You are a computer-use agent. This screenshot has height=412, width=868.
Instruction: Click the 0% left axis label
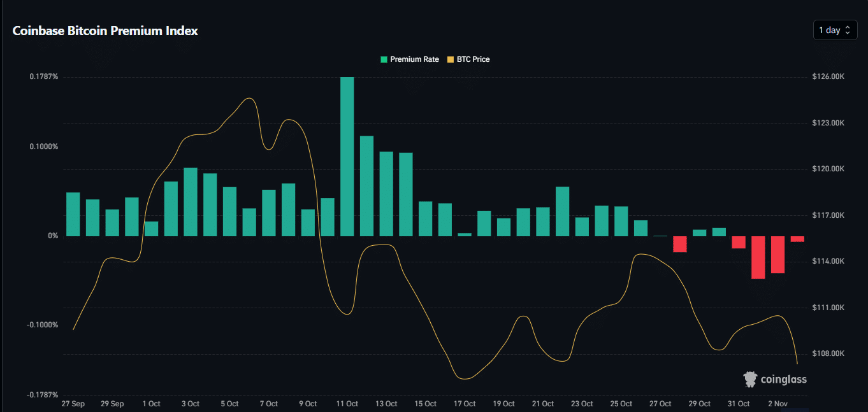pos(52,236)
